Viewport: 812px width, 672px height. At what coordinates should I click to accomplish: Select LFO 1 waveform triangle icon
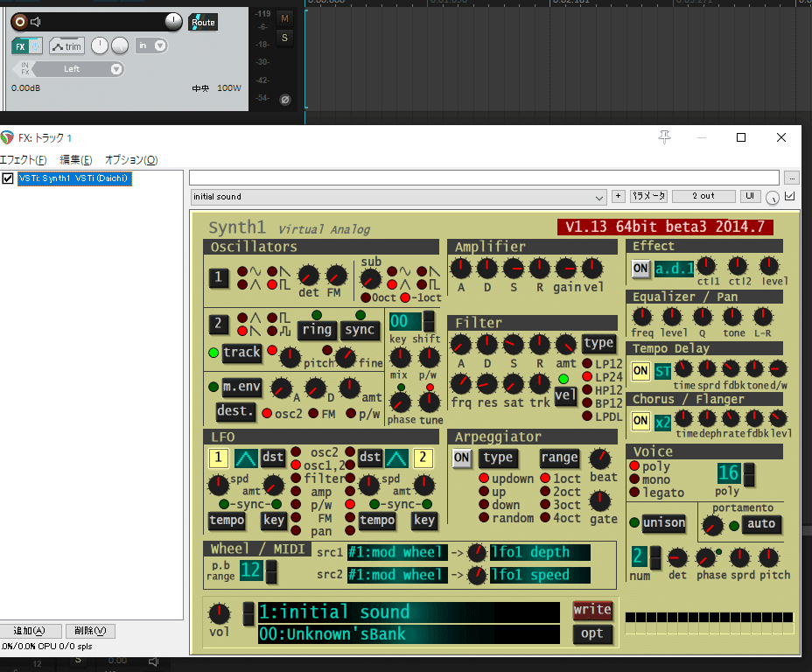[246, 458]
